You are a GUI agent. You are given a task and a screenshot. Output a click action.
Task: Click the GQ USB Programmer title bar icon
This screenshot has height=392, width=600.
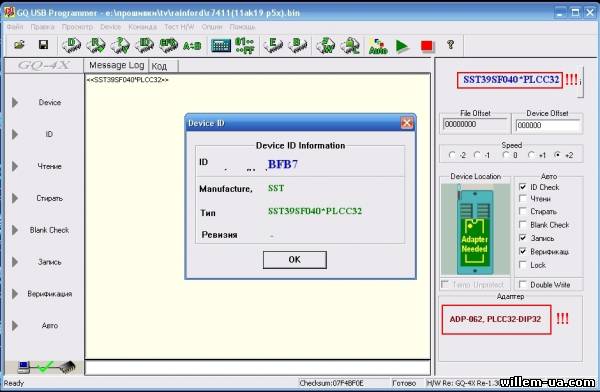[x=10, y=12]
